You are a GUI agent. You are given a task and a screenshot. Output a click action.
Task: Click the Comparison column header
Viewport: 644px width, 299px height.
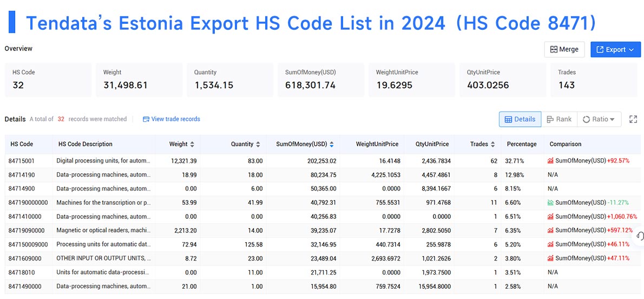[566, 145]
